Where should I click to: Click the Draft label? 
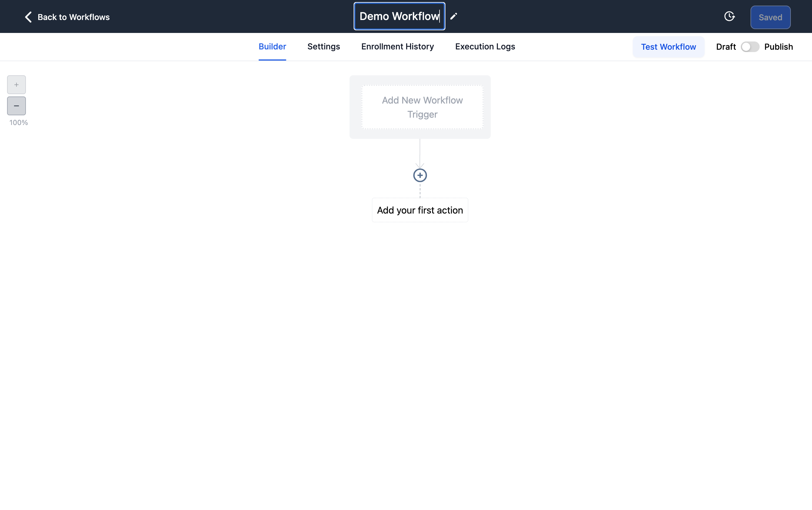[726, 47]
